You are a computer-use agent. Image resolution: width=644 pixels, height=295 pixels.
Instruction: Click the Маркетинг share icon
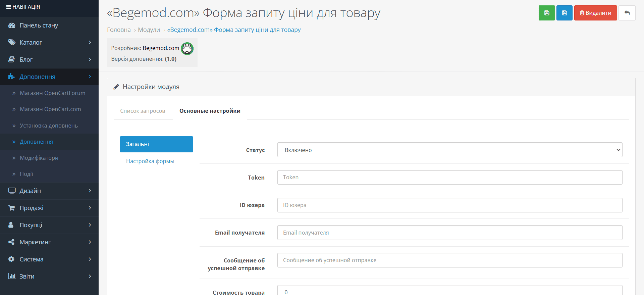click(11, 242)
